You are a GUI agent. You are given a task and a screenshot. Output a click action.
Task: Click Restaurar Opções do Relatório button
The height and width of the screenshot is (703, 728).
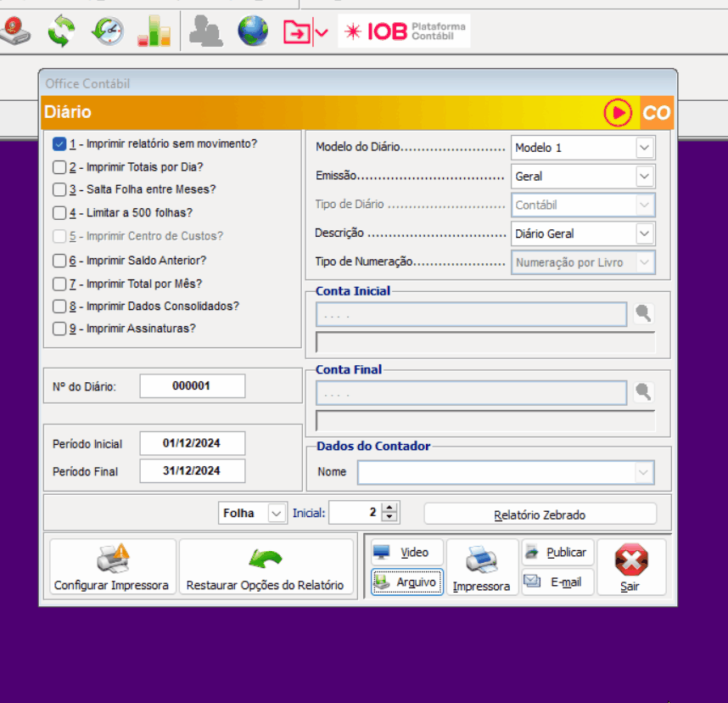265,567
